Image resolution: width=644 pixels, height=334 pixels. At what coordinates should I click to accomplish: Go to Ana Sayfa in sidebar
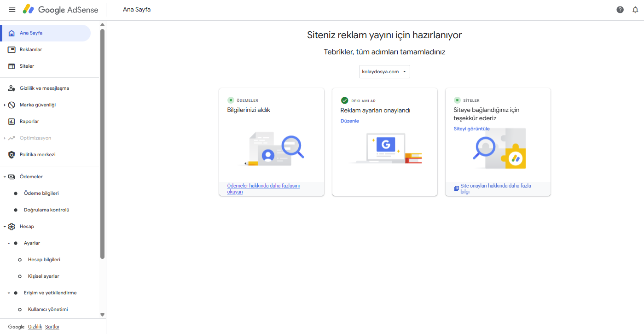(46, 33)
